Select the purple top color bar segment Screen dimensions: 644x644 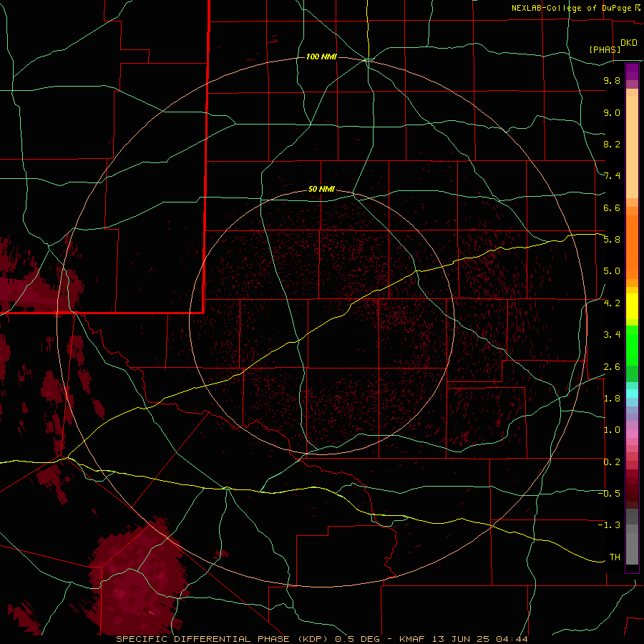click(632, 72)
